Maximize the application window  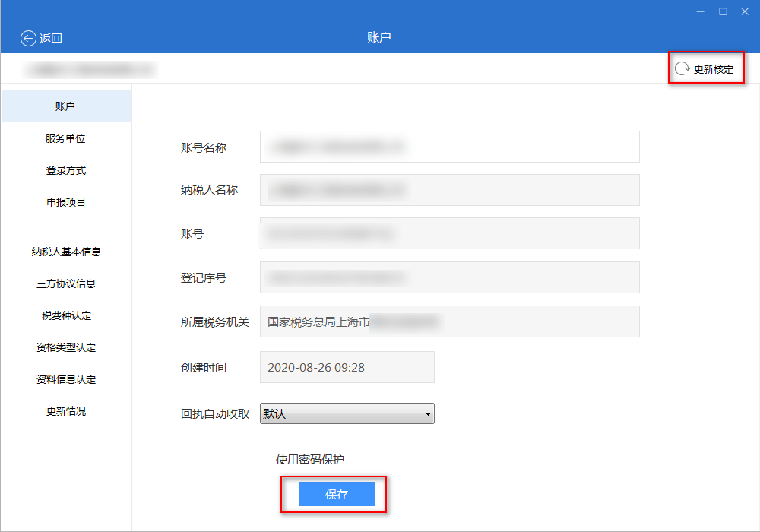[723, 11]
